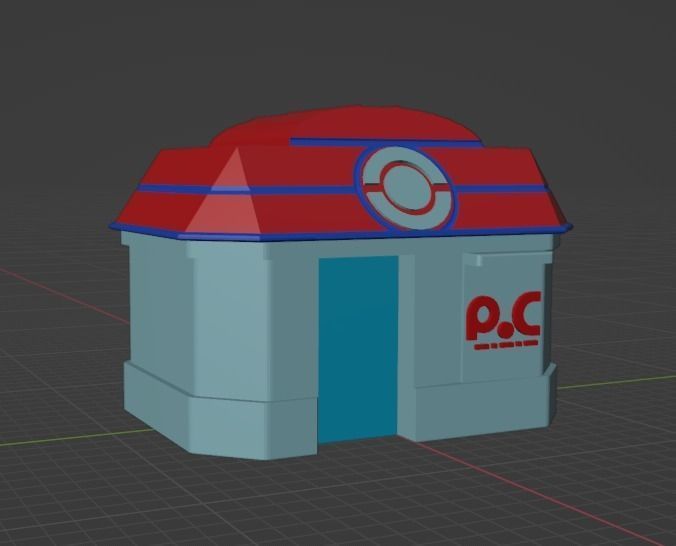The width and height of the screenshot is (676, 546).
Task: Select the teal door of the building
Action: pyautogui.click(x=358, y=349)
